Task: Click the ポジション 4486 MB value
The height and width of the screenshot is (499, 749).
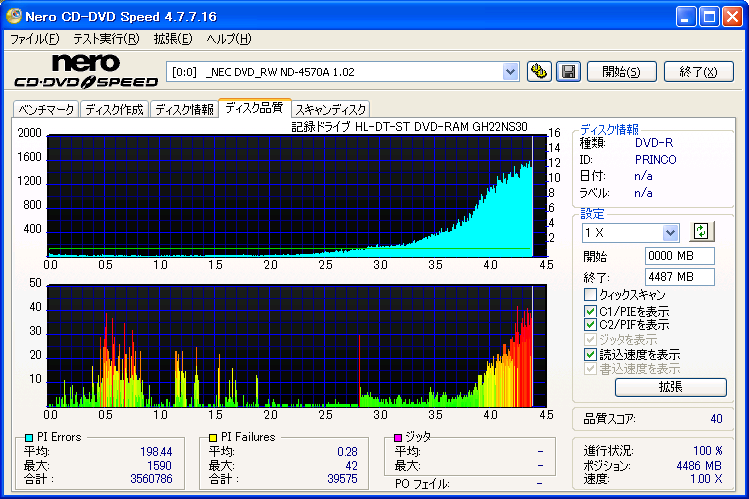Action: click(699, 465)
